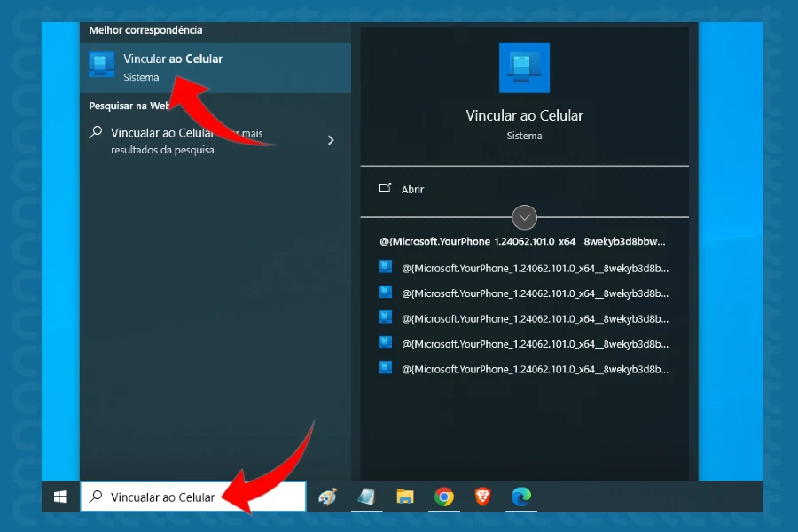The height and width of the screenshot is (532, 798).
Task: Click the magnifier icon in taskbar search box
Action: pos(96,497)
